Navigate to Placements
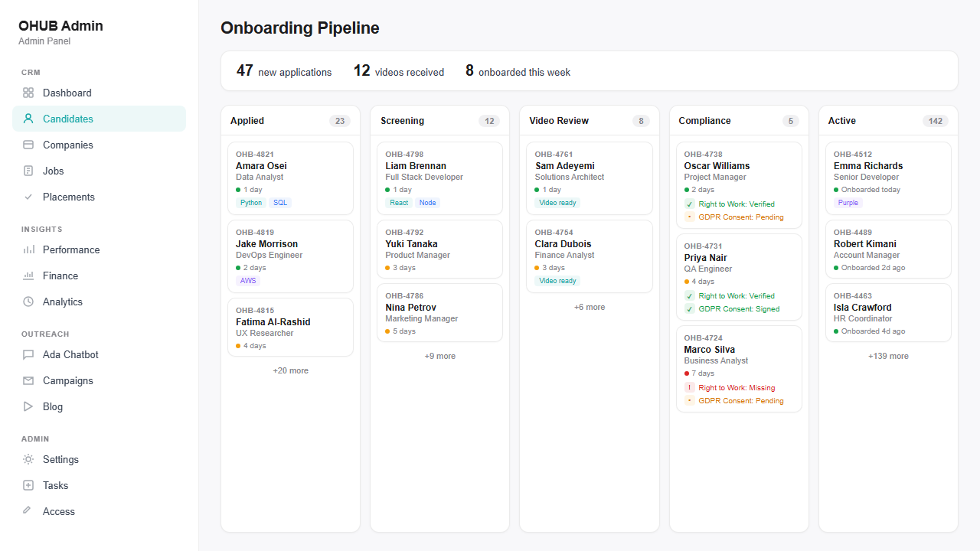Screen dimensions: 980x551 coord(99,197)
